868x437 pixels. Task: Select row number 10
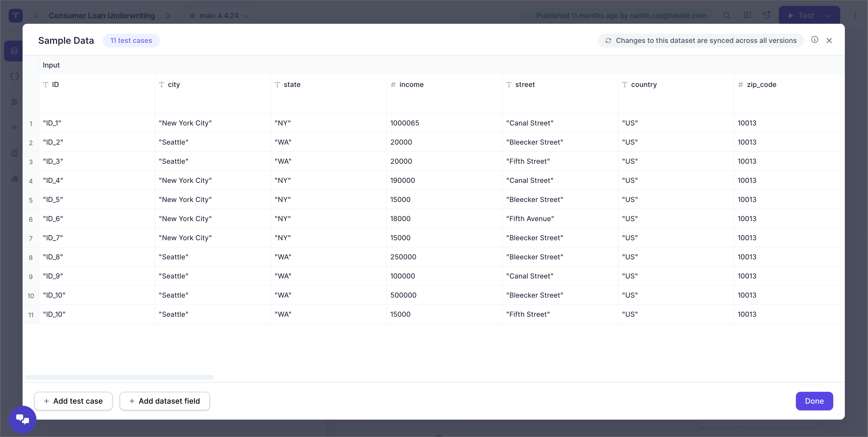[31, 296]
